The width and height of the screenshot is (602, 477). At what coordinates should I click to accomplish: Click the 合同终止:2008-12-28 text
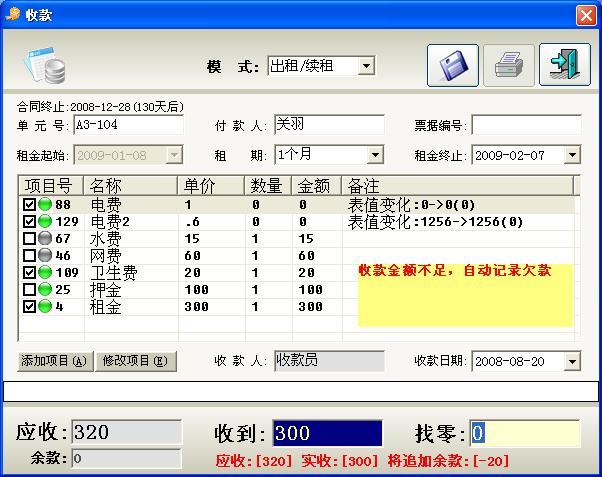[x=100, y=106]
